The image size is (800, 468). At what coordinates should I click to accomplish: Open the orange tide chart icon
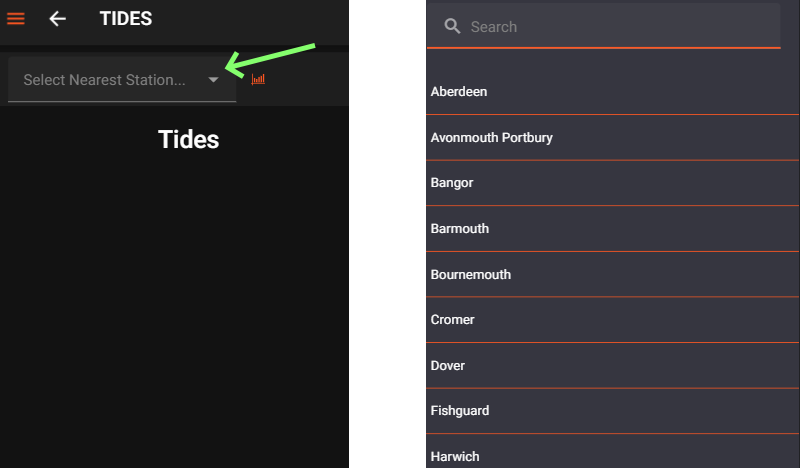[x=258, y=79]
